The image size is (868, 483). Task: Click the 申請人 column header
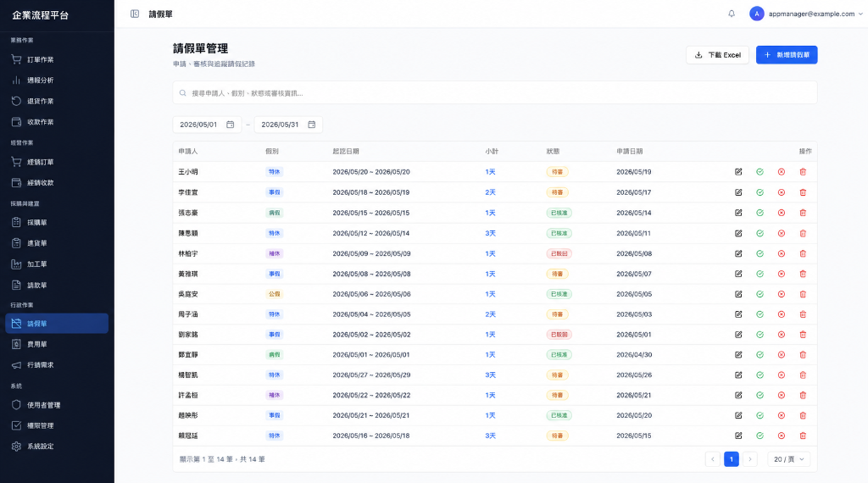click(188, 151)
